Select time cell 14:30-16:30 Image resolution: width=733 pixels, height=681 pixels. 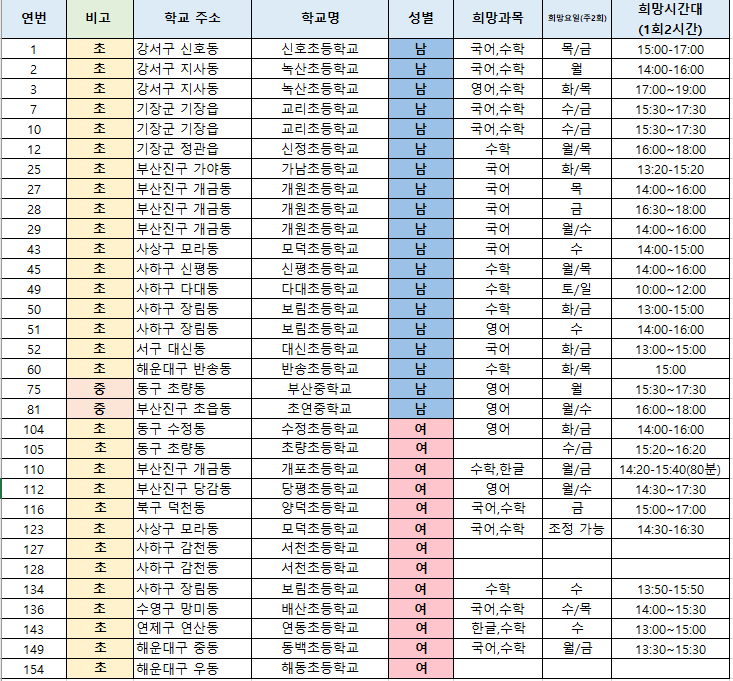coord(670,529)
